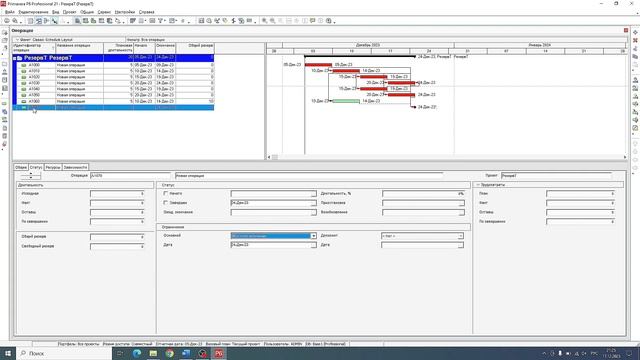The image size is (640, 360).
Task: Open date picker for Приостановка field
Action: [461, 203]
